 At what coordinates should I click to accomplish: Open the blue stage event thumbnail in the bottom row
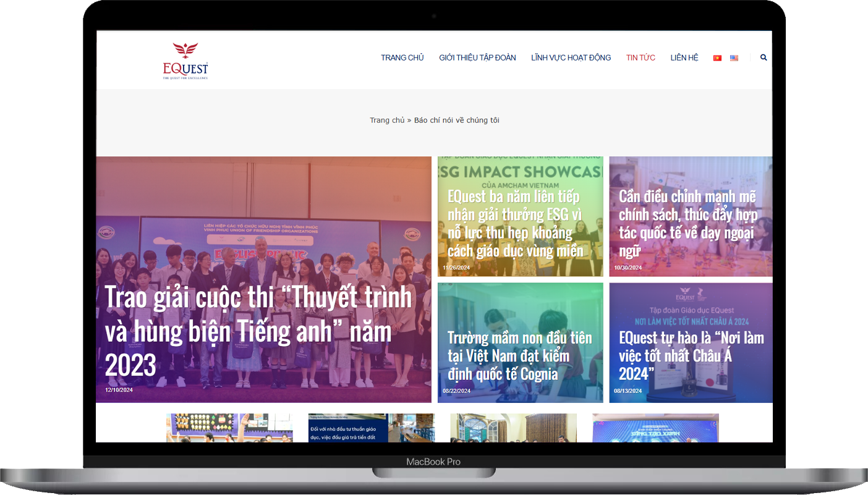tap(655, 428)
